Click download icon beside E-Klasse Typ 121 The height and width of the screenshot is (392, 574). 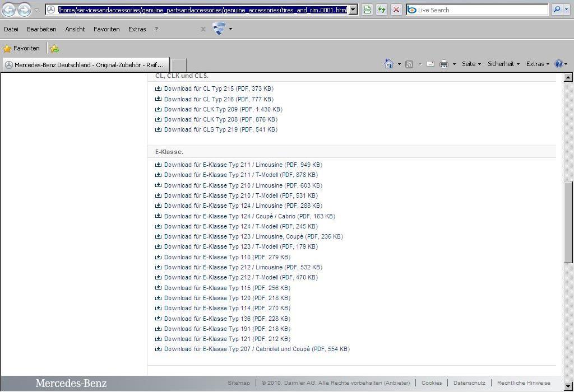pyautogui.click(x=158, y=339)
